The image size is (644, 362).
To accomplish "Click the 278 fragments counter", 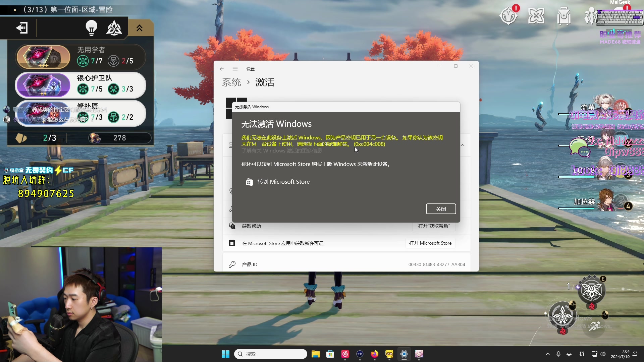I will click(x=119, y=138).
